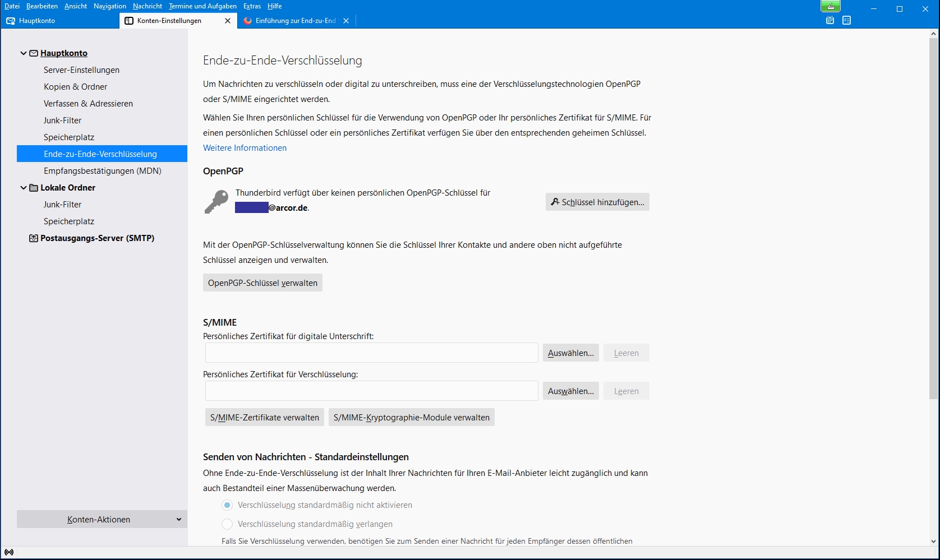Select the Hauptkonto account entry in the tree
940x560 pixels.
tap(64, 53)
